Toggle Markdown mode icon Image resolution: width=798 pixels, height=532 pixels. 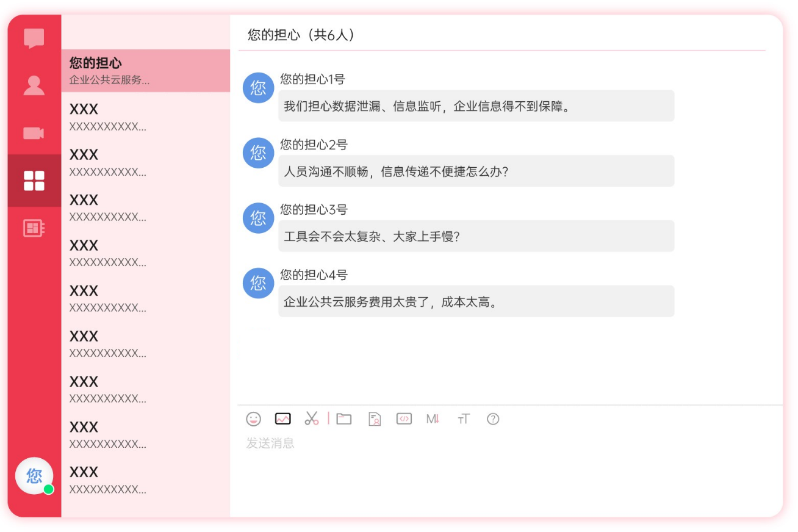pyautogui.click(x=433, y=419)
